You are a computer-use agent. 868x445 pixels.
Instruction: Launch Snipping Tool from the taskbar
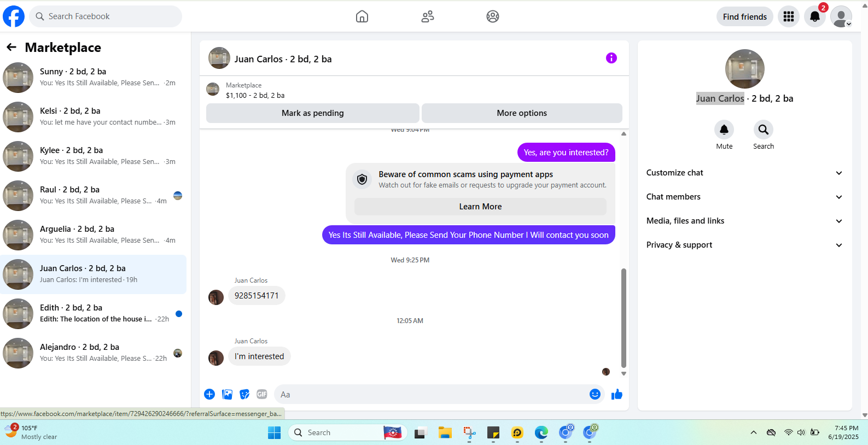[469, 432]
